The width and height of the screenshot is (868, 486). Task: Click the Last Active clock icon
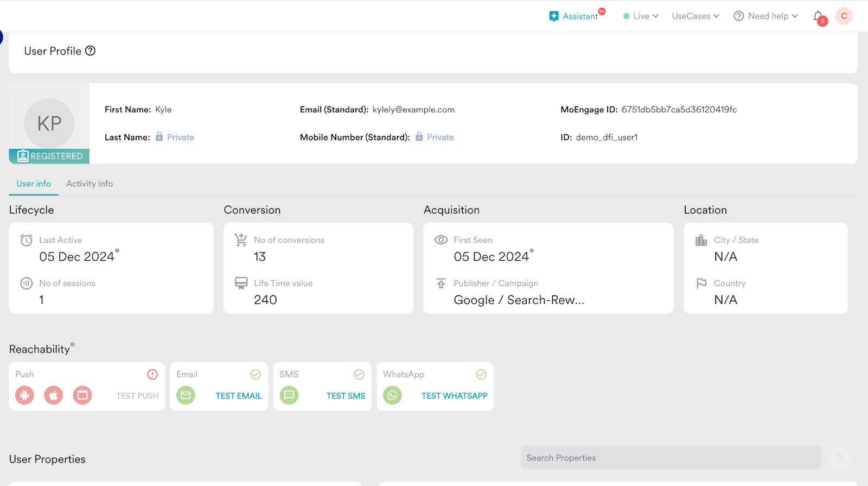(26, 240)
